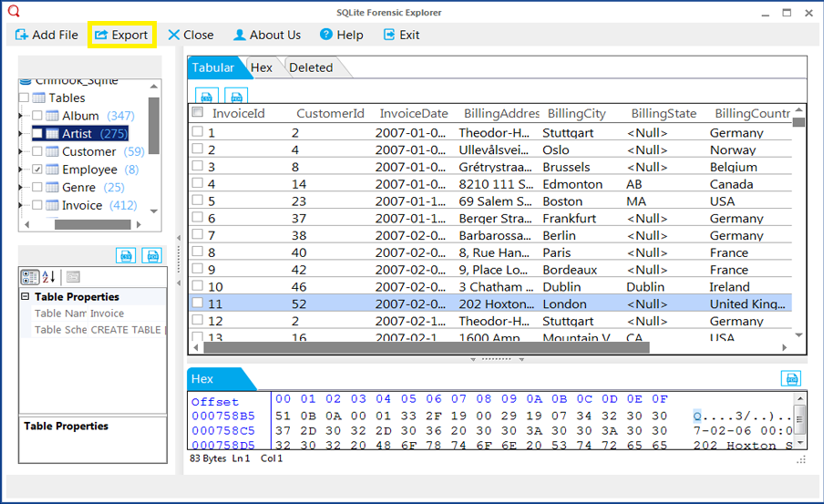Viewport: 824px width, 504px height.
Task: Click the 'Table Sche' property value CREATE TABLE
Action: click(126, 330)
